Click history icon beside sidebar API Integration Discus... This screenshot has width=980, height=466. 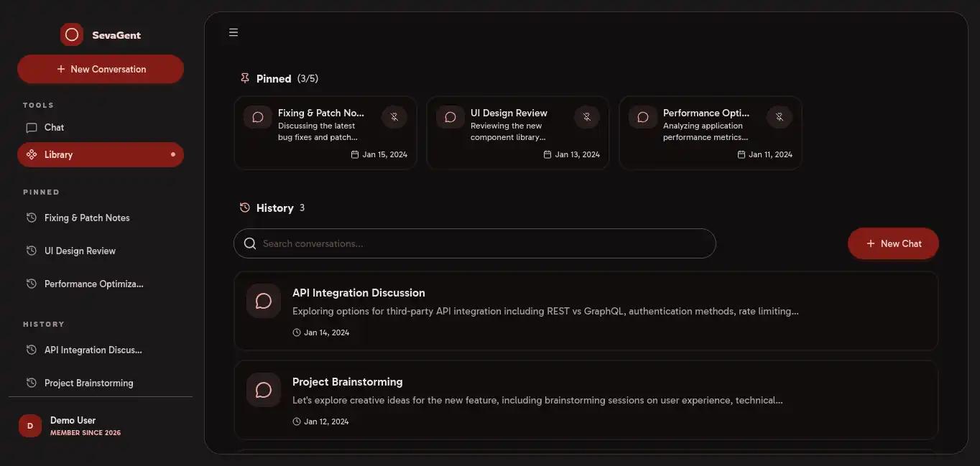point(32,350)
